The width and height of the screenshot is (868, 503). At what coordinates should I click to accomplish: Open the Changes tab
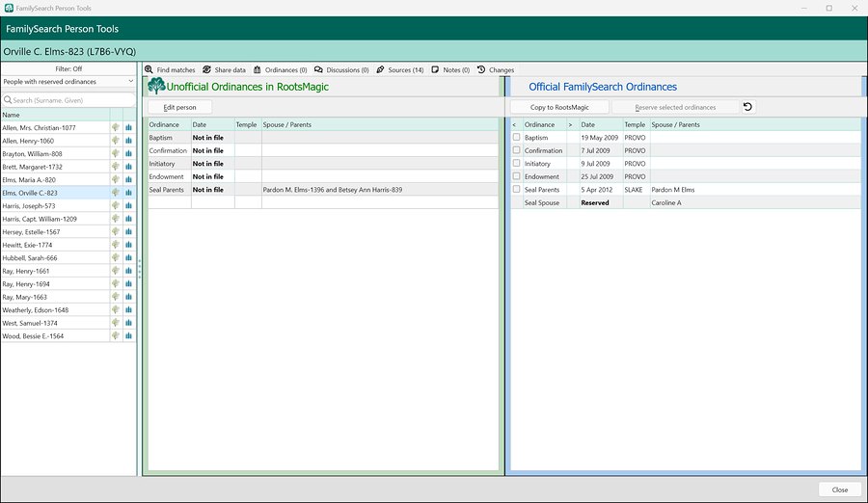click(x=496, y=69)
